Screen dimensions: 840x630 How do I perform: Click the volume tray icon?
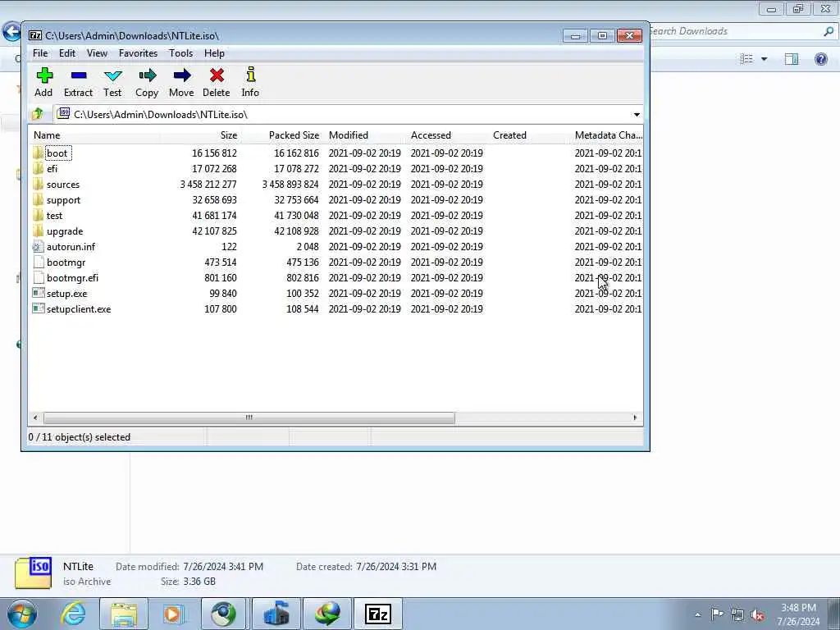coord(757,614)
